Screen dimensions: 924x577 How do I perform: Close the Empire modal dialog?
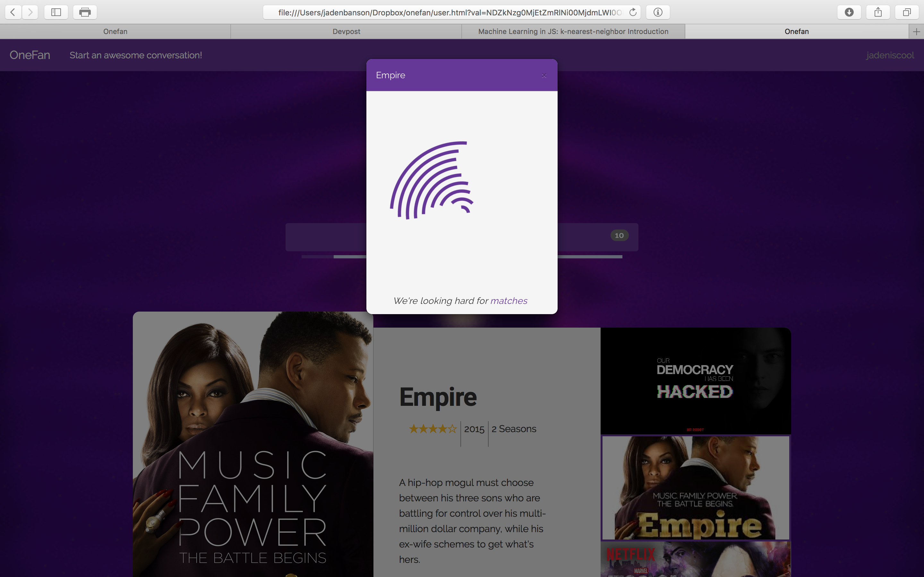(544, 76)
